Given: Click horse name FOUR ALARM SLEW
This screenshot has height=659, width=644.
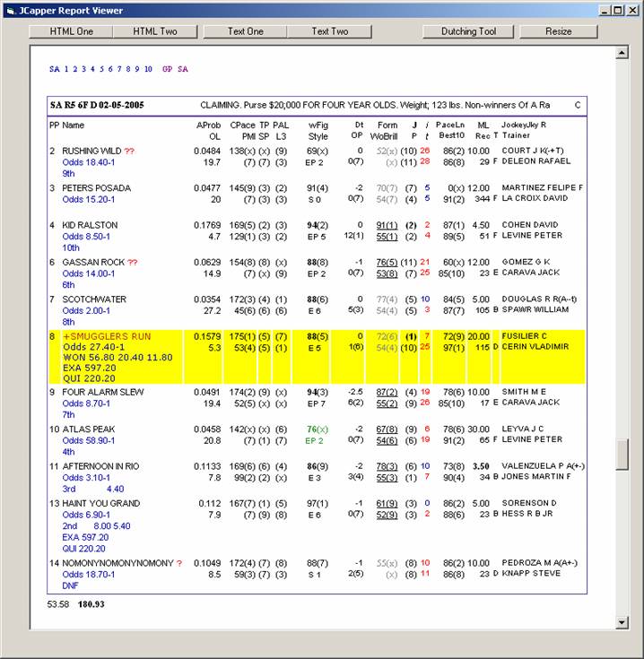Looking at the screenshot, I should 103,392.
